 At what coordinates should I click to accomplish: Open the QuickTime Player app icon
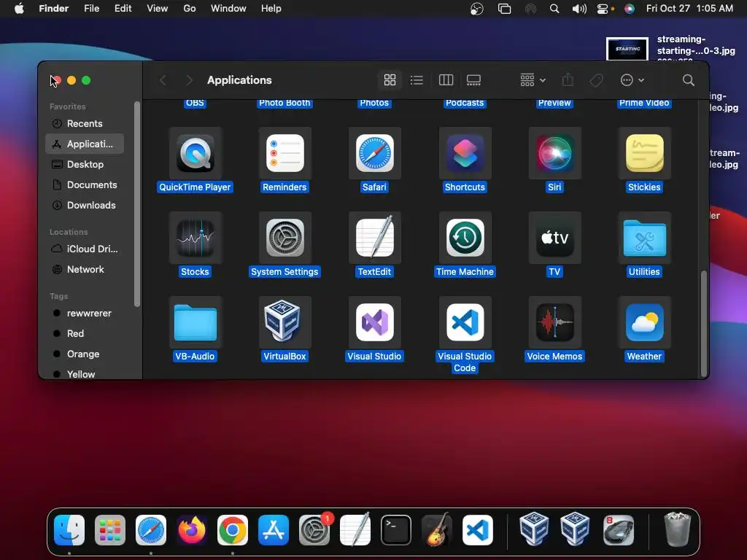tap(195, 153)
